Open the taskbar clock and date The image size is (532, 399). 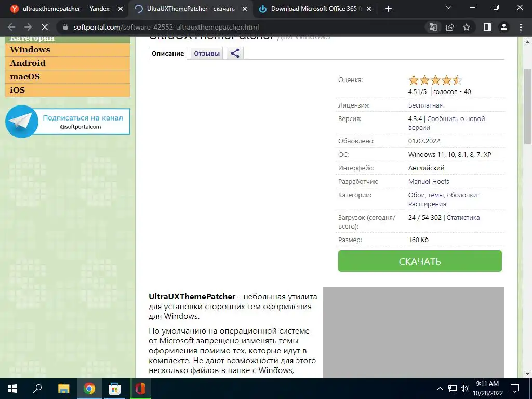point(488,389)
